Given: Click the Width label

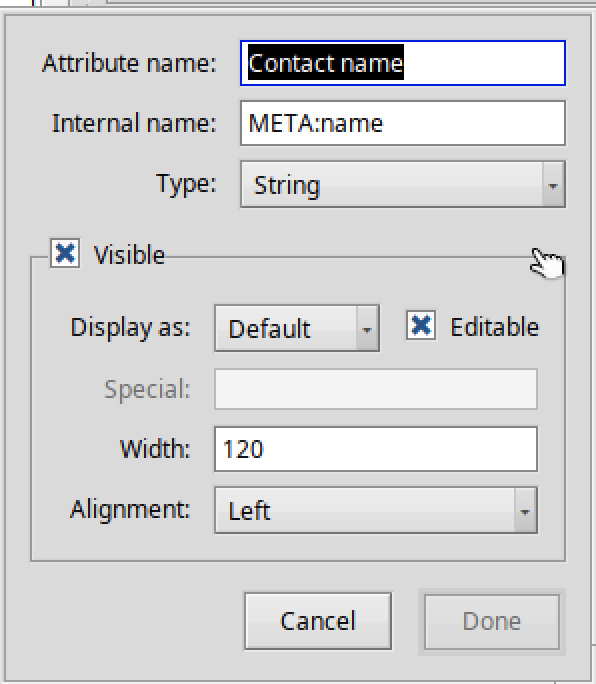Looking at the screenshot, I should click(x=155, y=448).
